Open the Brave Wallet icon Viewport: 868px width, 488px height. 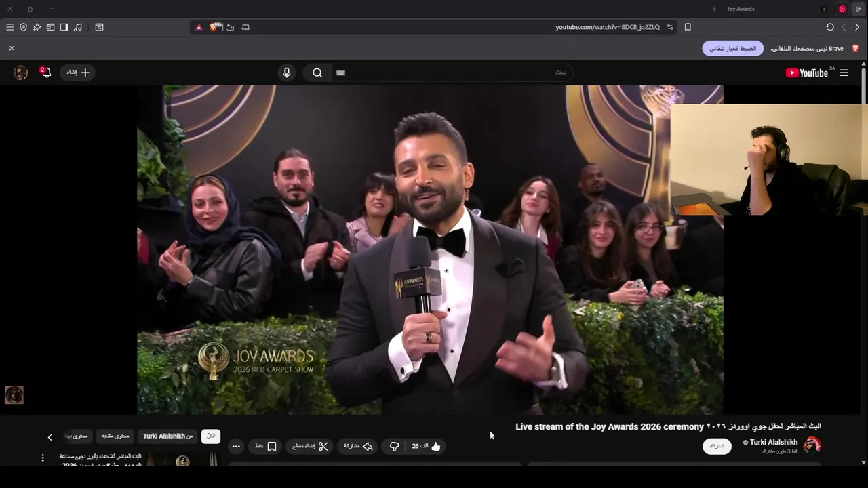[50, 27]
